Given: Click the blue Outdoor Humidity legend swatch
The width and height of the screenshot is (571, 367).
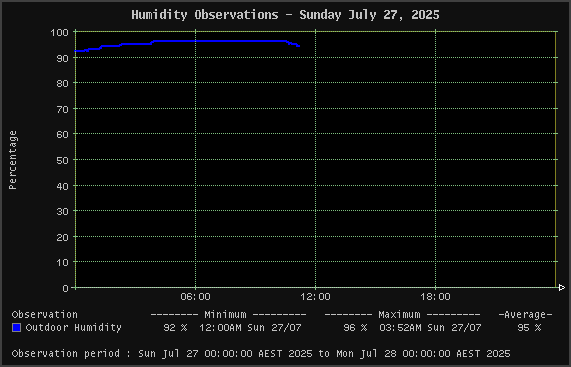Looking at the screenshot, I should coord(16,328).
